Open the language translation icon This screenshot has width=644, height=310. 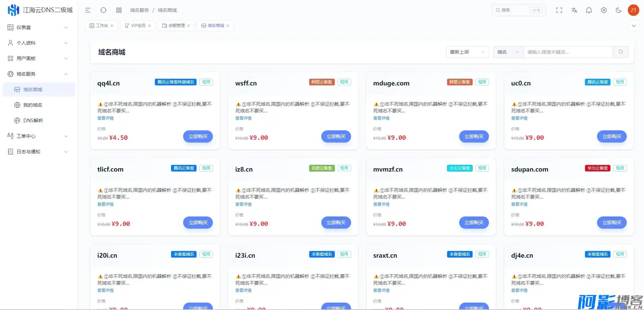click(x=574, y=10)
